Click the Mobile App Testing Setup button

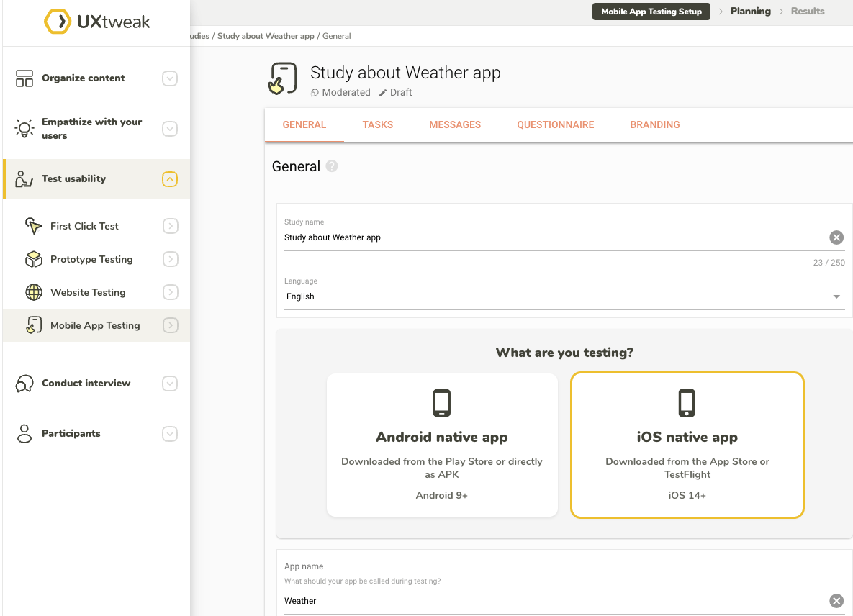tap(651, 12)
